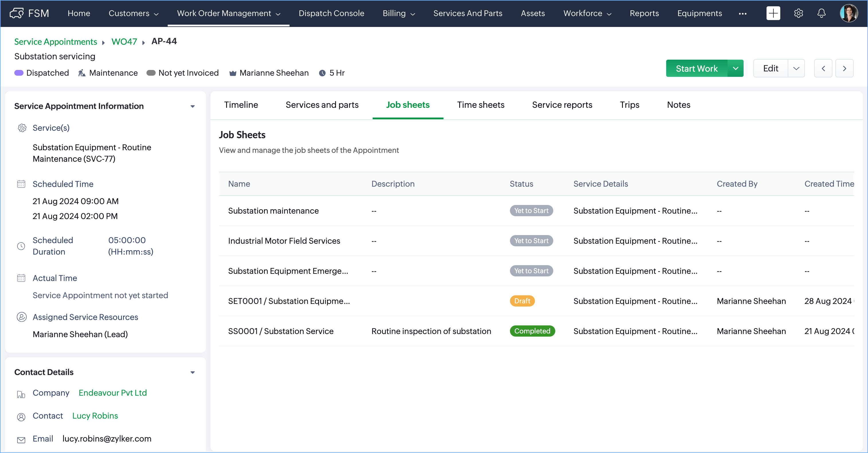Open Endeavour Pvt Ltd company link
Viewport: 868px width, 453px height.
113,393
